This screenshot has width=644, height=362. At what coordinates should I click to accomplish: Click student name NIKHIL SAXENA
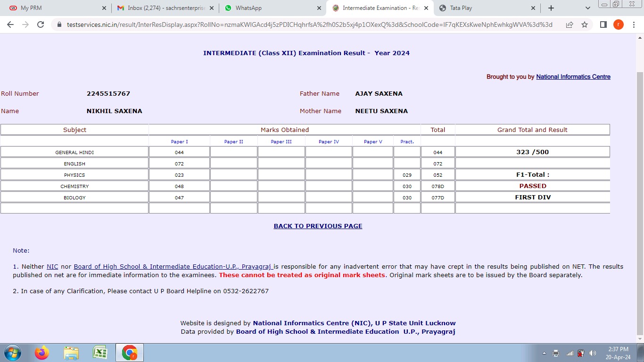114,111
